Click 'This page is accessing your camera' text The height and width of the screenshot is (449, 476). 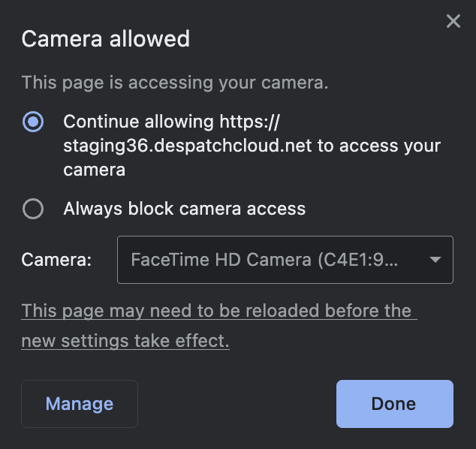[x=174, y=83]
